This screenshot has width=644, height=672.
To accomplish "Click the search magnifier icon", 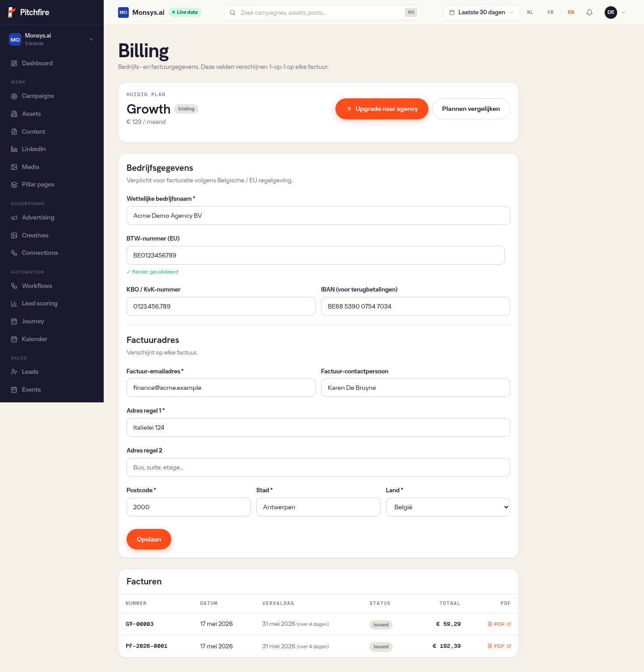I will (x=233, y=13).
